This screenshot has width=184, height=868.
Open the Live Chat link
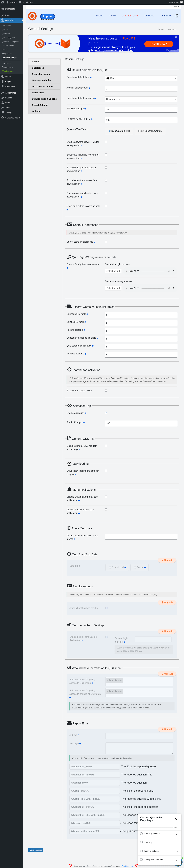[149, 16]
